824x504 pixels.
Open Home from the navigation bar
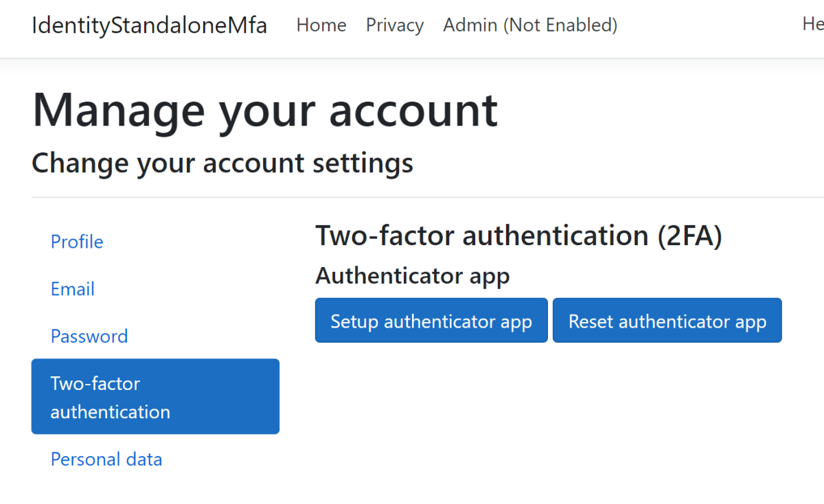pos(321,25)
